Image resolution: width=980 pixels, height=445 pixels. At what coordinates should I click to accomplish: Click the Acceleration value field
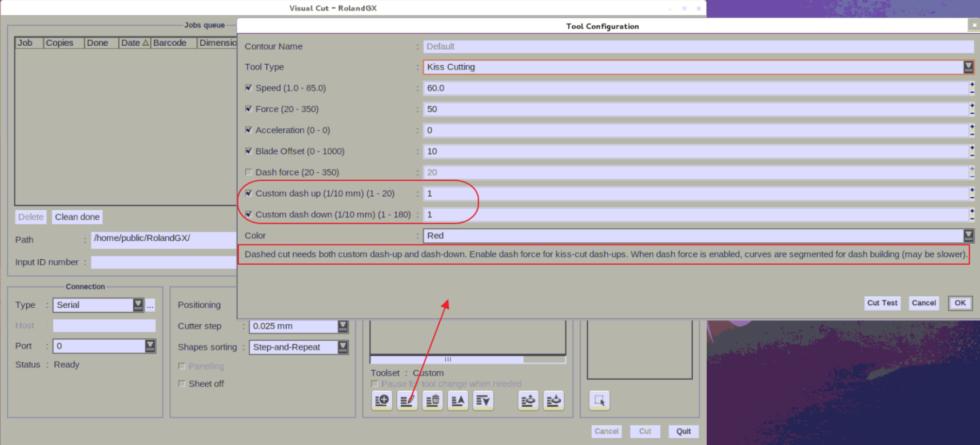(696, 130)
